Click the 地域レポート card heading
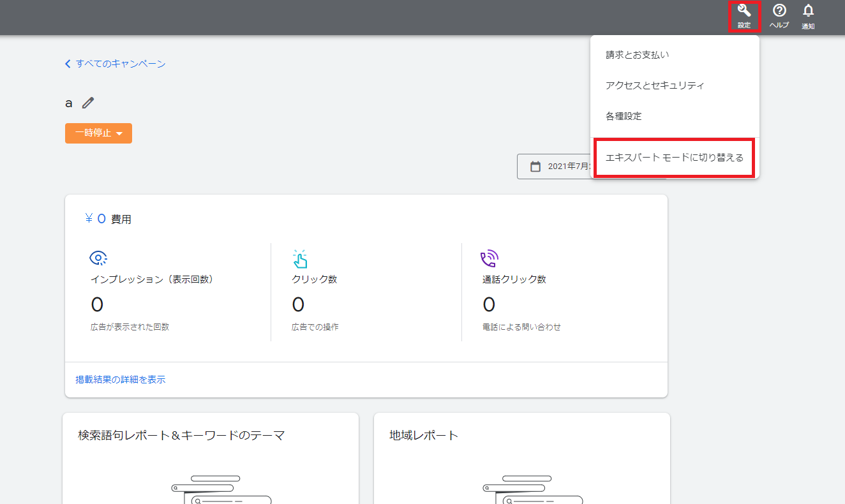 point(424,436)
